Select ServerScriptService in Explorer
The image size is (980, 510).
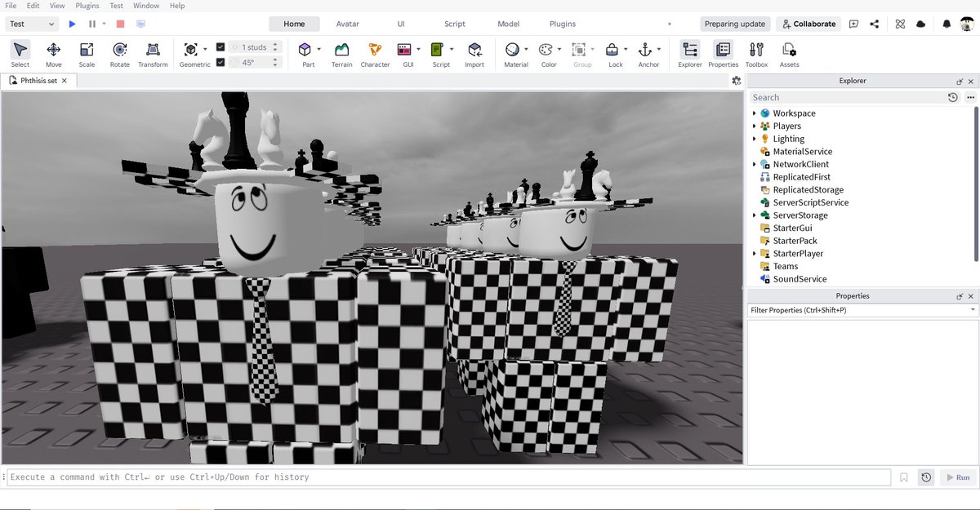coord(810,202)
